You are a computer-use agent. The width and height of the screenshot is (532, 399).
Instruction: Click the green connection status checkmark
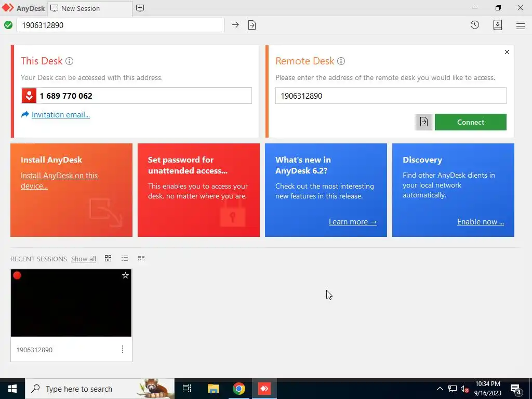pyautogui.click(x=8, y=25)
